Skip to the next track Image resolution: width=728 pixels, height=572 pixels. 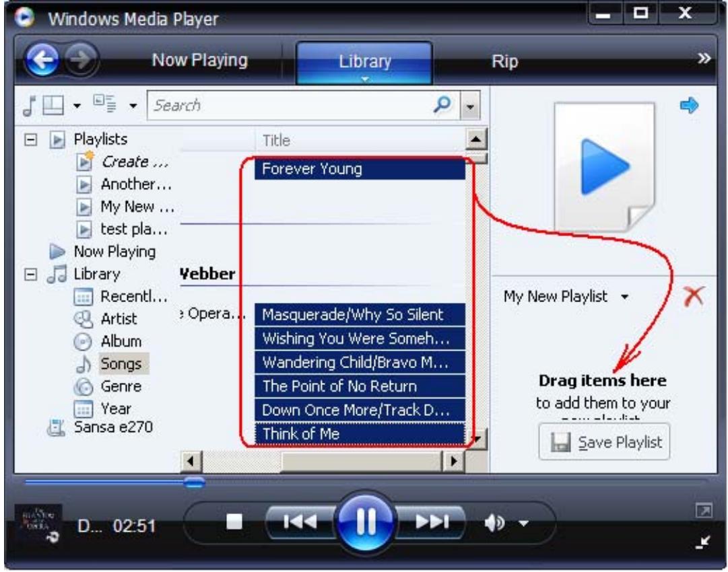point(432,522)
